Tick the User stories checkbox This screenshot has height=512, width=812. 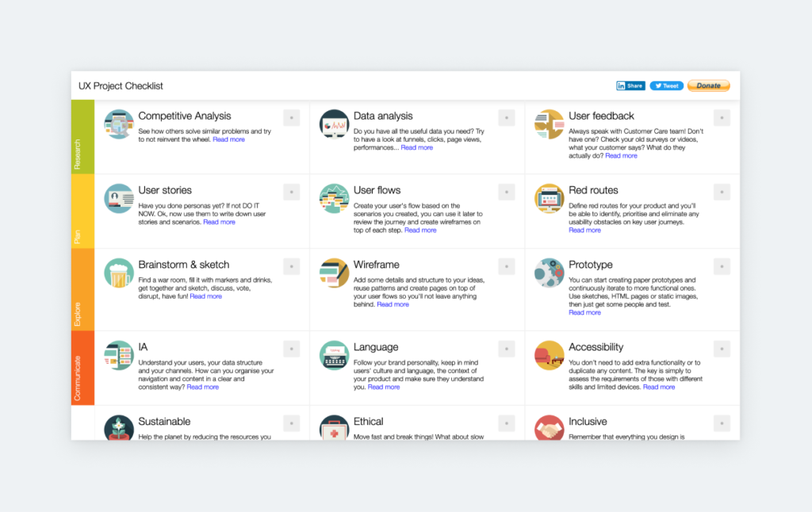(292, 192)
